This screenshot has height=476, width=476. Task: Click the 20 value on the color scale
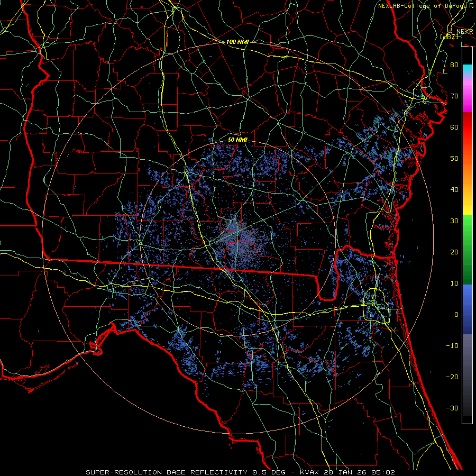pyautogui.click(x=454, y=252)
